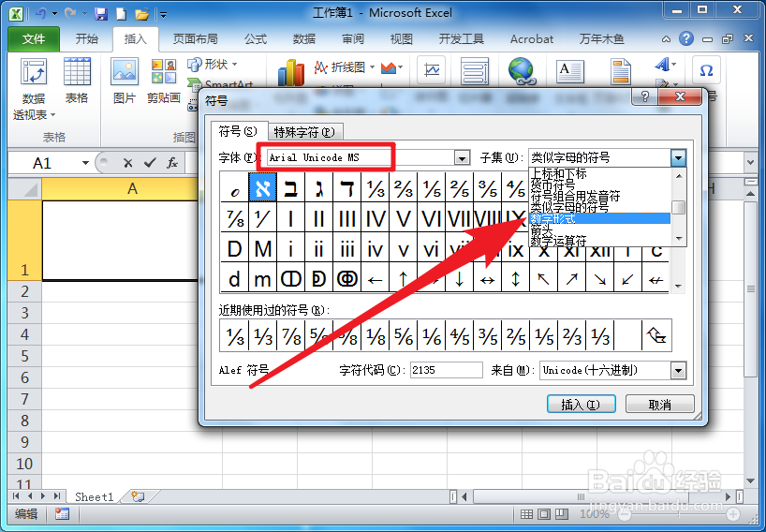Click the column chart icon
Screen dimensions: 766x532
pos(291,73)
